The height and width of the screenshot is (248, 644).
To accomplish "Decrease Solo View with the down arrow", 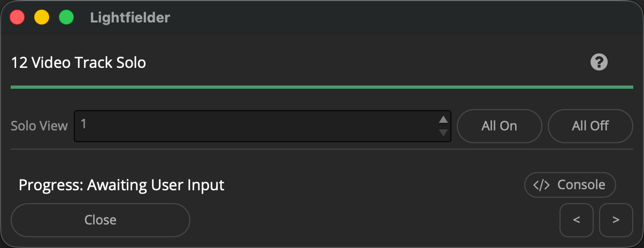I will tap(443, 133).
